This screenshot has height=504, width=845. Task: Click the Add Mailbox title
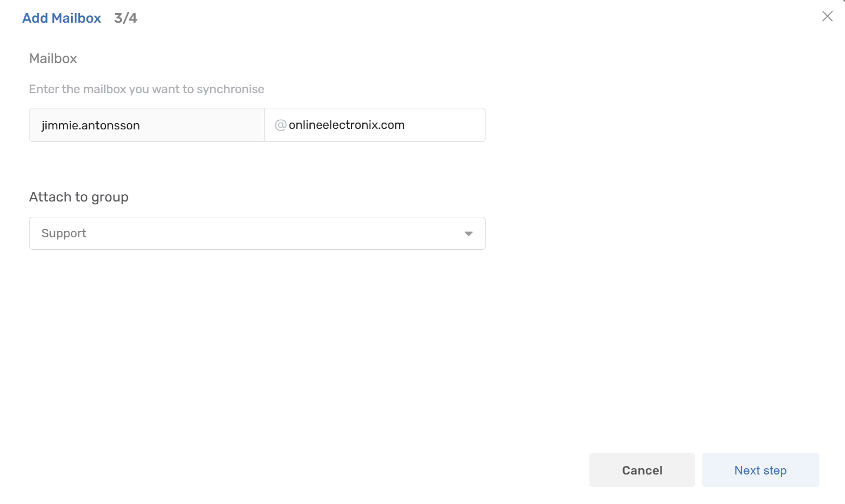pos(61,18)
